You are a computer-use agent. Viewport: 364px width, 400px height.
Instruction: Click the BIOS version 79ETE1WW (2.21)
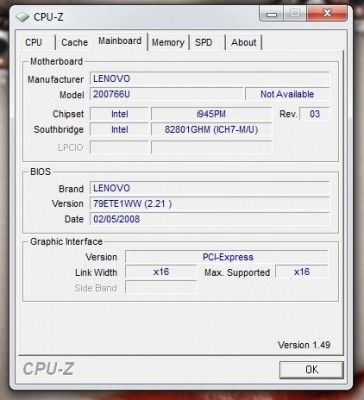210,203
